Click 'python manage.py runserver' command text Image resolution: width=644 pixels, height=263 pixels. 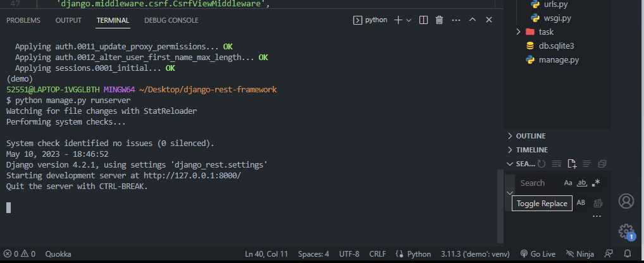73,101
